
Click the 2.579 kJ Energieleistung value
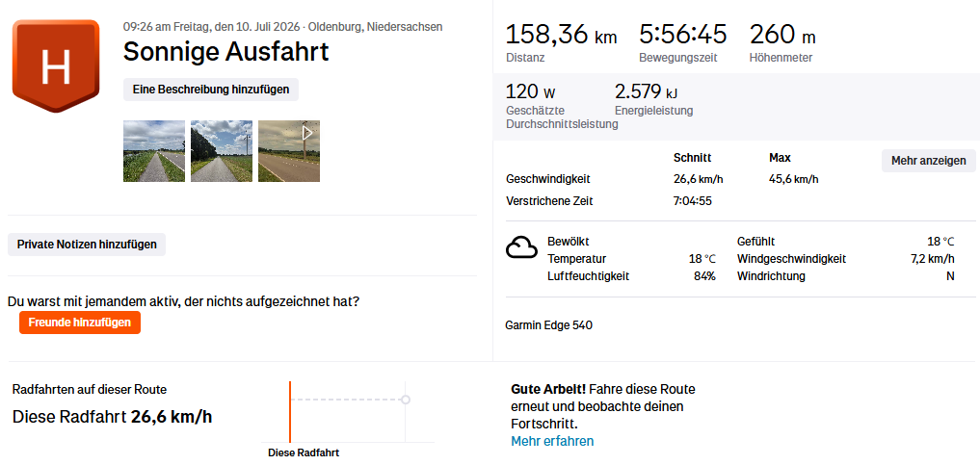coord(646,91)
